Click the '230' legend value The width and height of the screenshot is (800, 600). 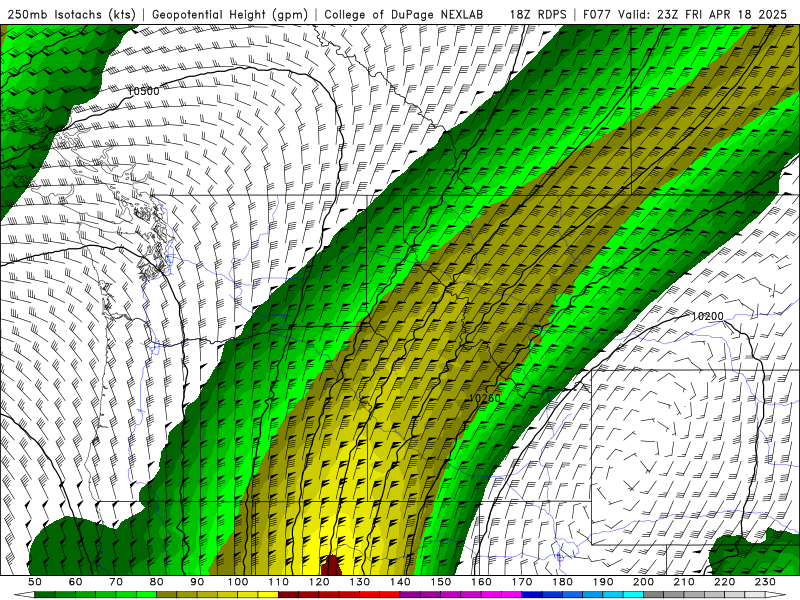pos(765,582)
